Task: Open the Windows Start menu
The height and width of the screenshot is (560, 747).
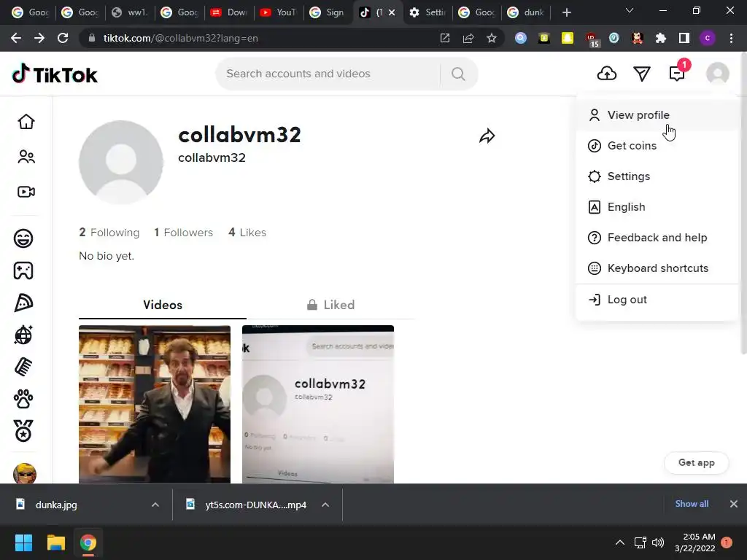Action: (23, 542)
